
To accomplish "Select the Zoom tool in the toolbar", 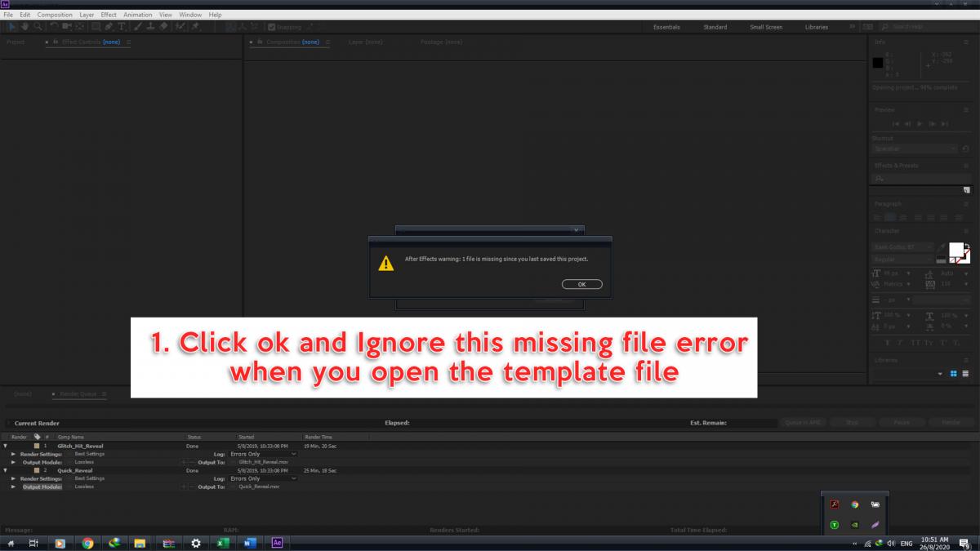I will click(x=38, y=26).
